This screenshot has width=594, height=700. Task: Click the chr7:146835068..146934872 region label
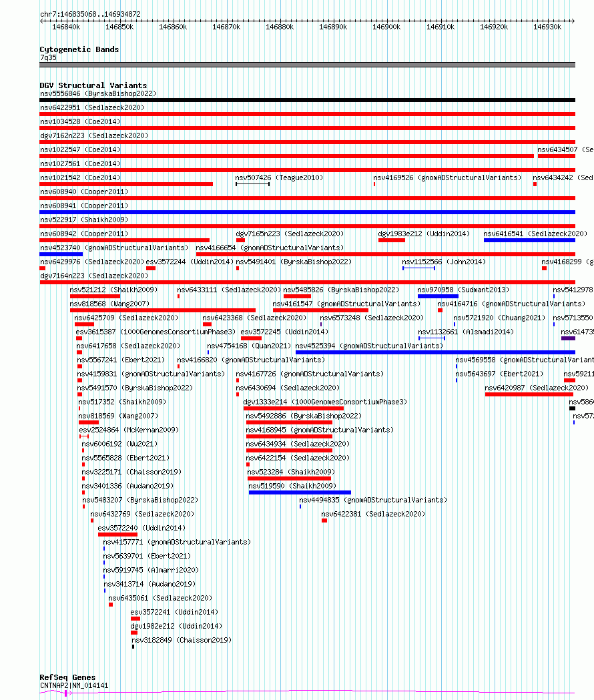(x=90, y=14)
